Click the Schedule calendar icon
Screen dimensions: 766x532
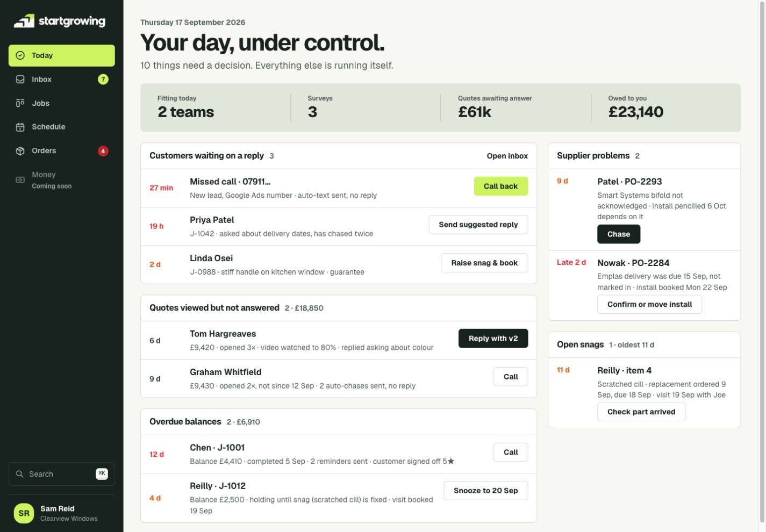coord(20,127)
